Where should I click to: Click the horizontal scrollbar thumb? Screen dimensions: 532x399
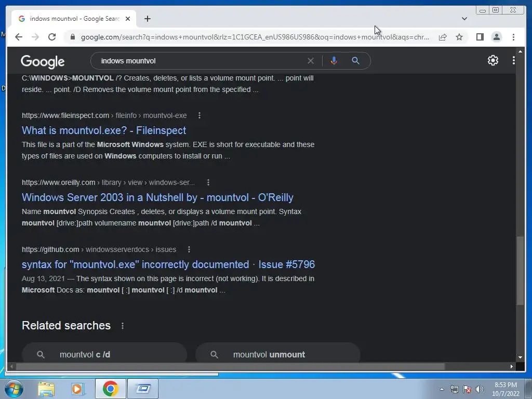pyautogui.click(x=231, y=366)
